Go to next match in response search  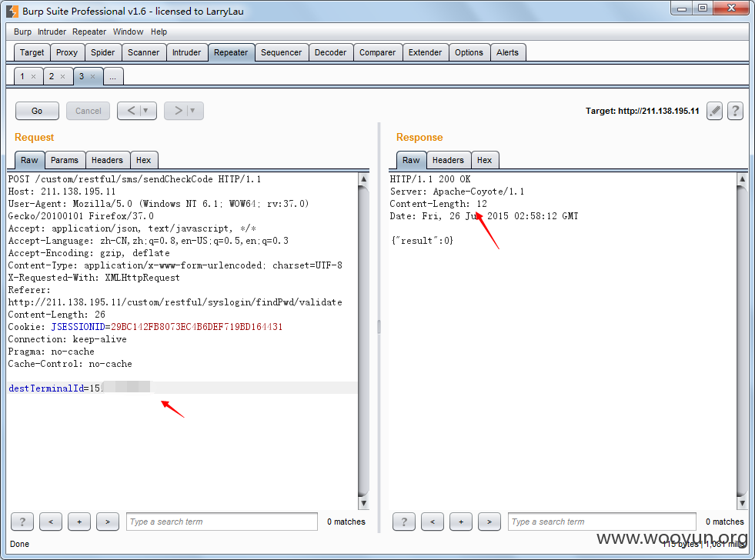[489, 522]
